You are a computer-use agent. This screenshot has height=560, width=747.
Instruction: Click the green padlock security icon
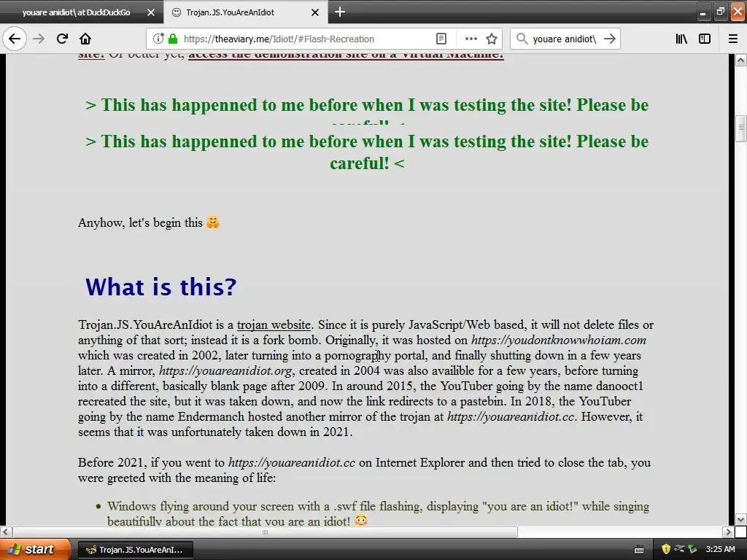click(x=173, y=39)
